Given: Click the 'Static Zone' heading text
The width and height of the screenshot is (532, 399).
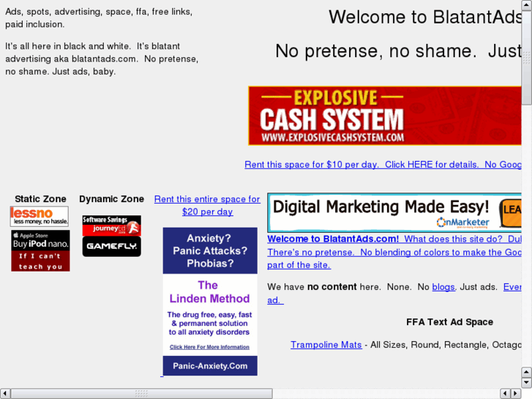Looking at the screenshot, I should pos(40,199).
